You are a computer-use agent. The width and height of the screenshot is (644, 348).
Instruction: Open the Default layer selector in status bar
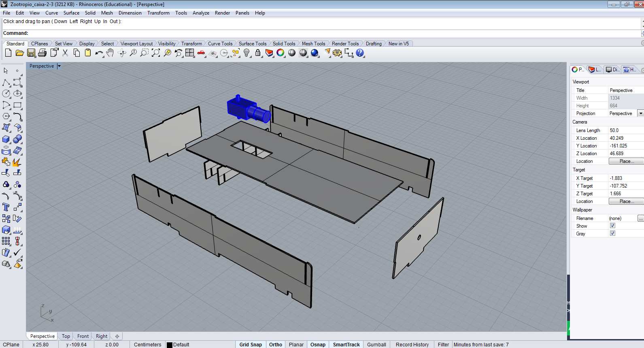click(181, 344)
